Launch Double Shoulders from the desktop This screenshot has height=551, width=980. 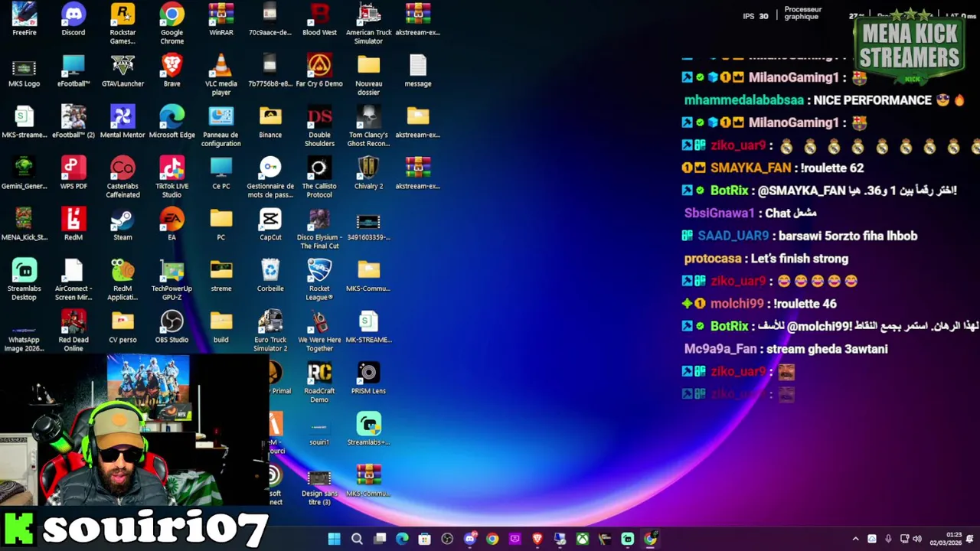(x=319, y=126)
